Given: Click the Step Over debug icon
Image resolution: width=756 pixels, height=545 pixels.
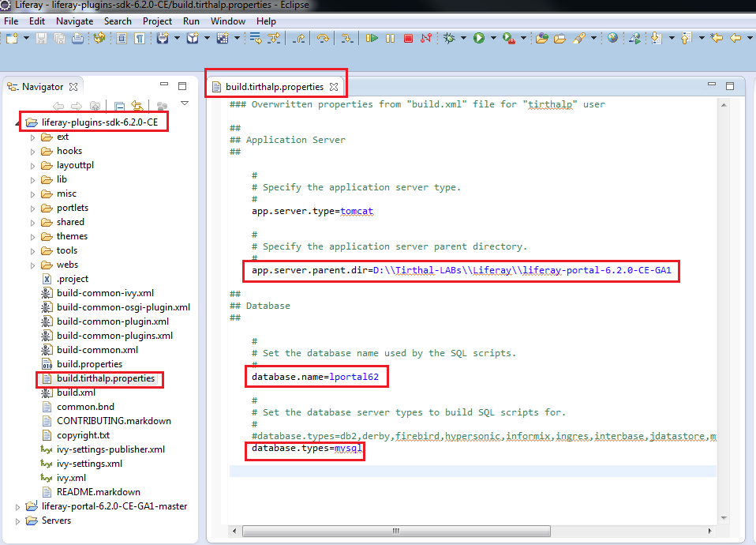Looking at the screenshot, I should 323,38.
